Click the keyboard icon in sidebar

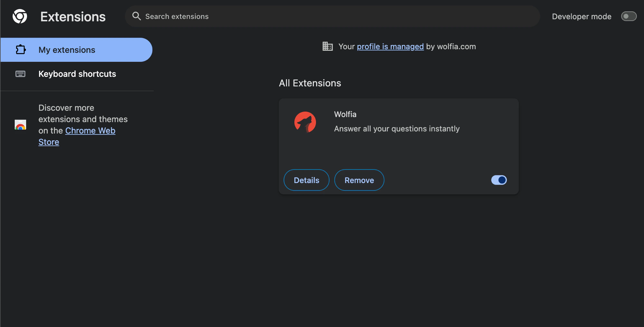coord(20,74)
